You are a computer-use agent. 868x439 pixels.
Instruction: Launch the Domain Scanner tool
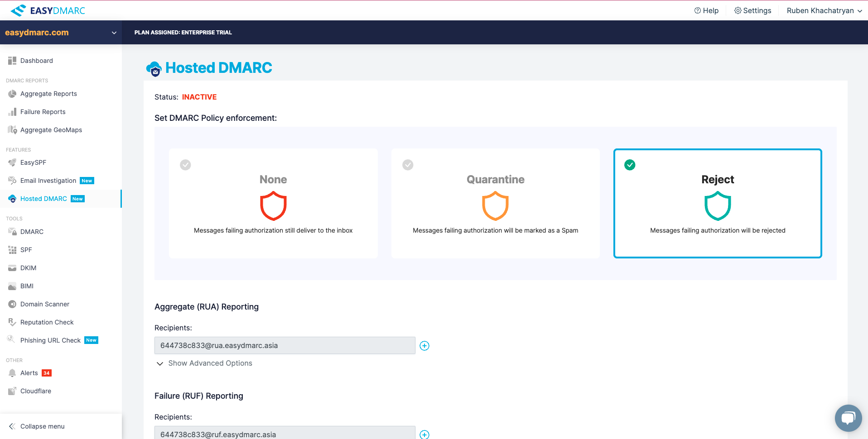[x=45, y=304]
